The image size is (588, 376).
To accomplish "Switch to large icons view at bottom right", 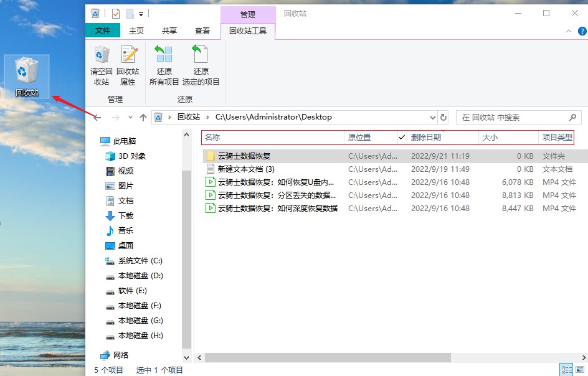I will (x=580, y=370).
